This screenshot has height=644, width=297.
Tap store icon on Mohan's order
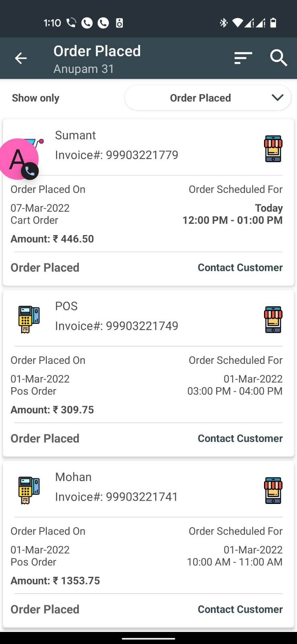(273, 490)
